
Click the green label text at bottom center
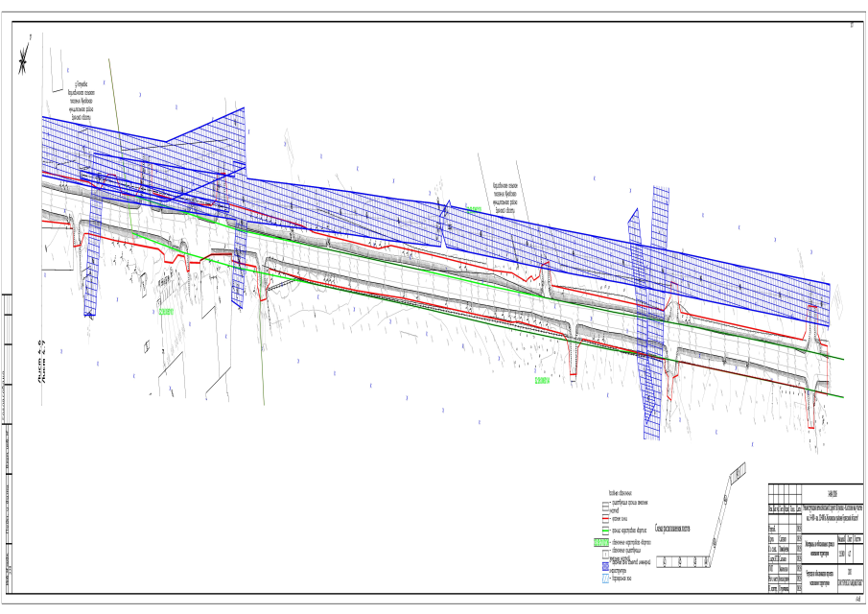(543, 381)
